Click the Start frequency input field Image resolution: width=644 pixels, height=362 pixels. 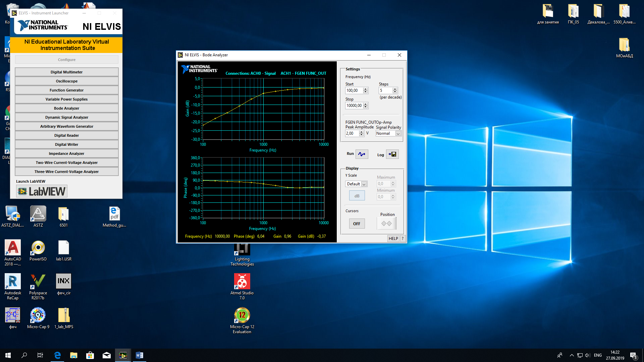354,90
